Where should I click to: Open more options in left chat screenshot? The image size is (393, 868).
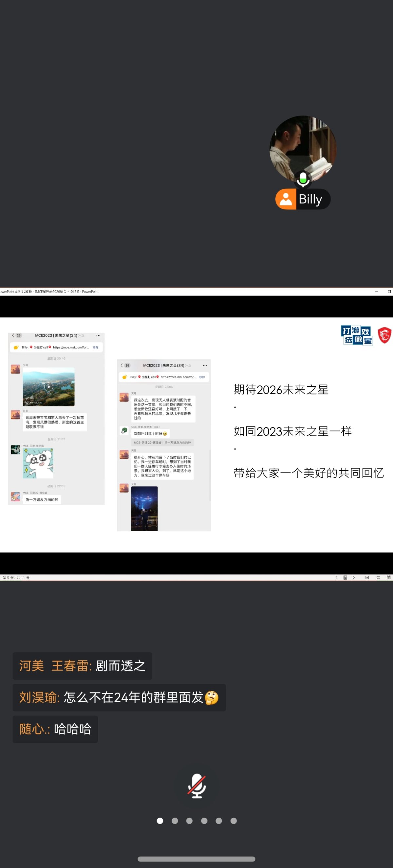coord(98,335)
